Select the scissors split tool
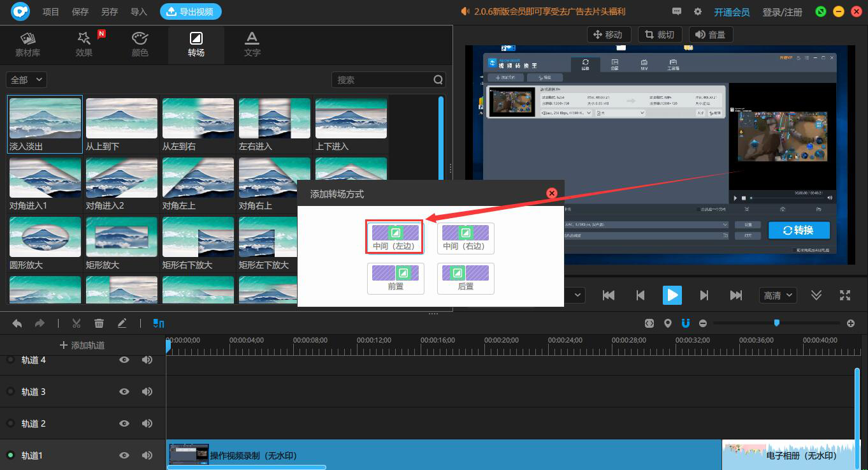The height and width of the screenshot is (470, 868). pyautogui.click(x=76, y=323)
